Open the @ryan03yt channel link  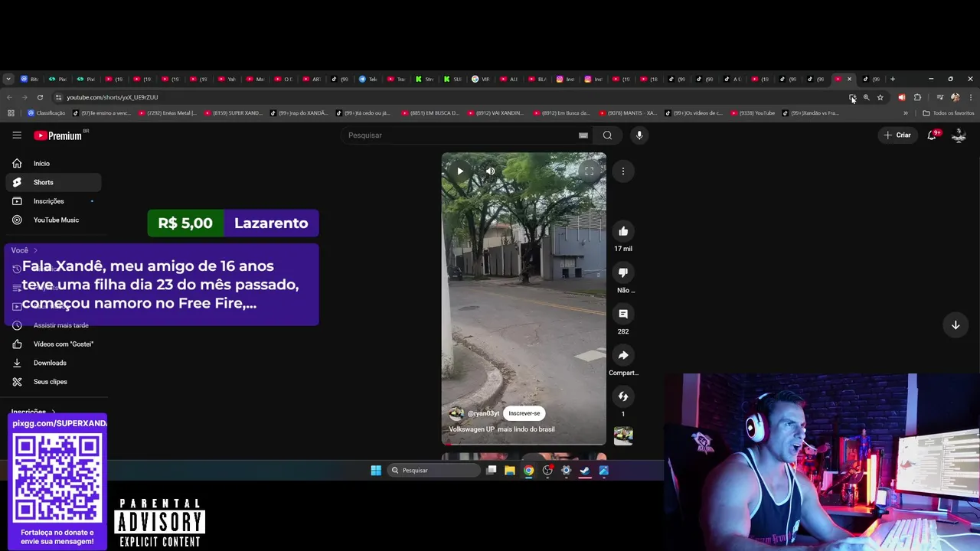coord(483,413)
